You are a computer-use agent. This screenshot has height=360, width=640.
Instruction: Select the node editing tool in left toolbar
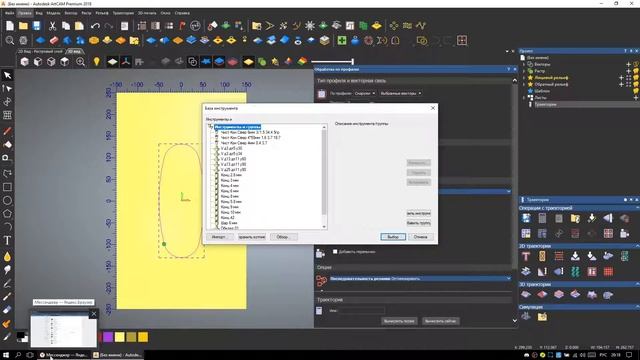pyautogui.click(x=7, y=88)
